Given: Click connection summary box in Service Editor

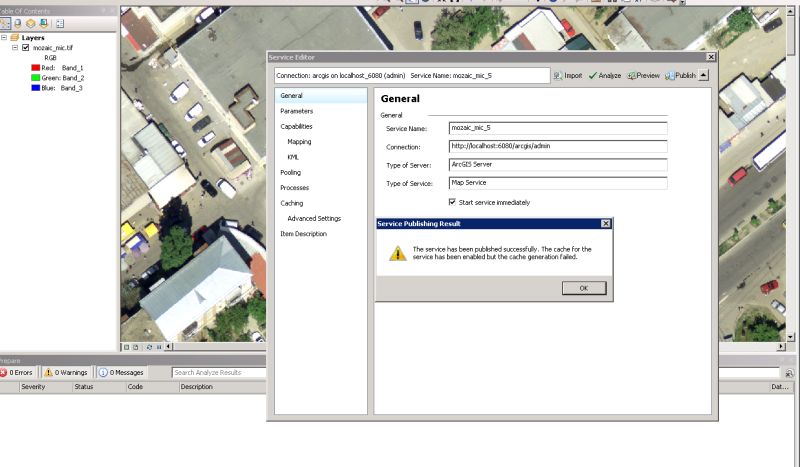Looking at the screenshot, I should point(412,76).
